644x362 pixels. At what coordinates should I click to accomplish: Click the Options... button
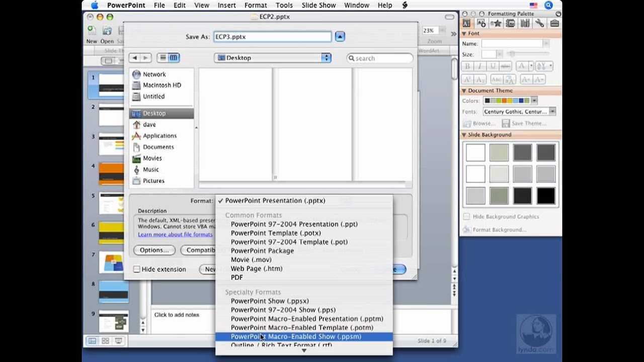point(154,250)
